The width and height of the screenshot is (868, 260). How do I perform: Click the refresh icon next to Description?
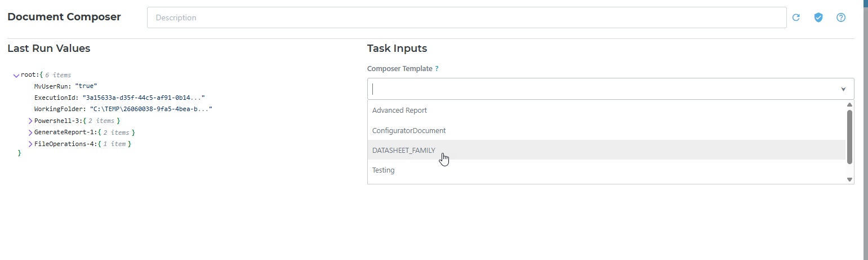point(796,17)
